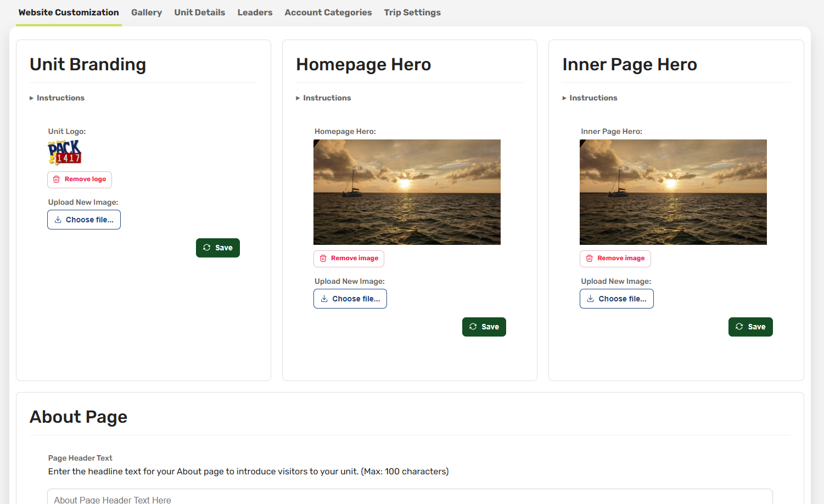Click upload icon in Inner Page Hero Choose file

coord(591,299)
